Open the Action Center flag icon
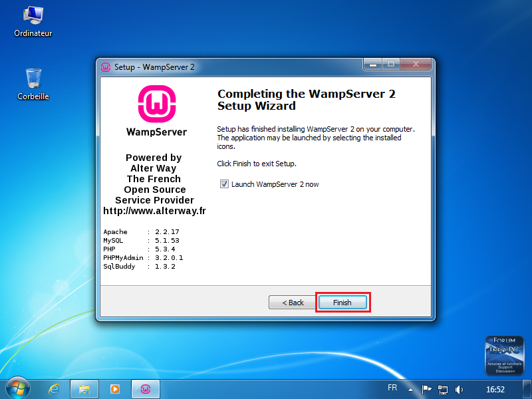This screenshot has width=532, height=399. click(426, 389)
